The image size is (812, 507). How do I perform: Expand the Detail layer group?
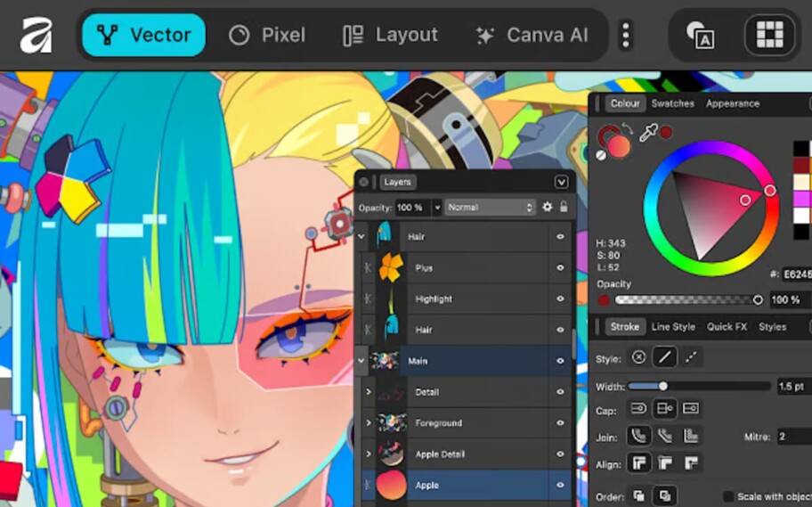[x=369, y=392]
